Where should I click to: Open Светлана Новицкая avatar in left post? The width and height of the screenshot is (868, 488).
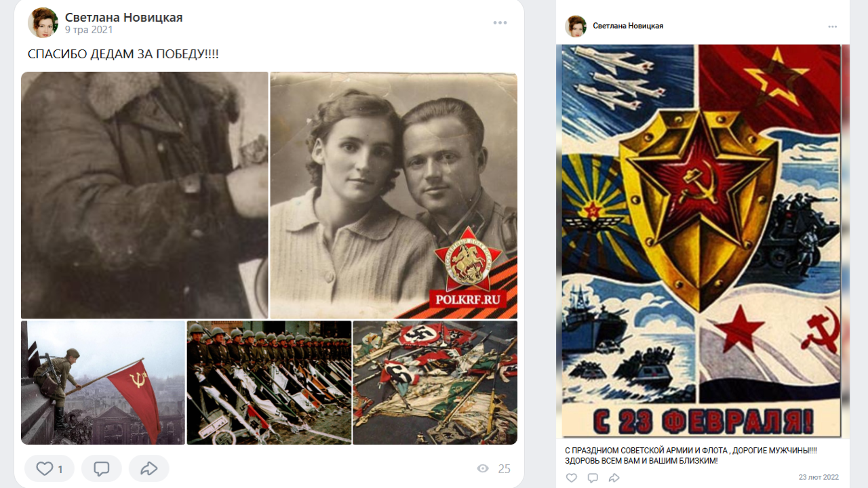(x=43, y=22)
